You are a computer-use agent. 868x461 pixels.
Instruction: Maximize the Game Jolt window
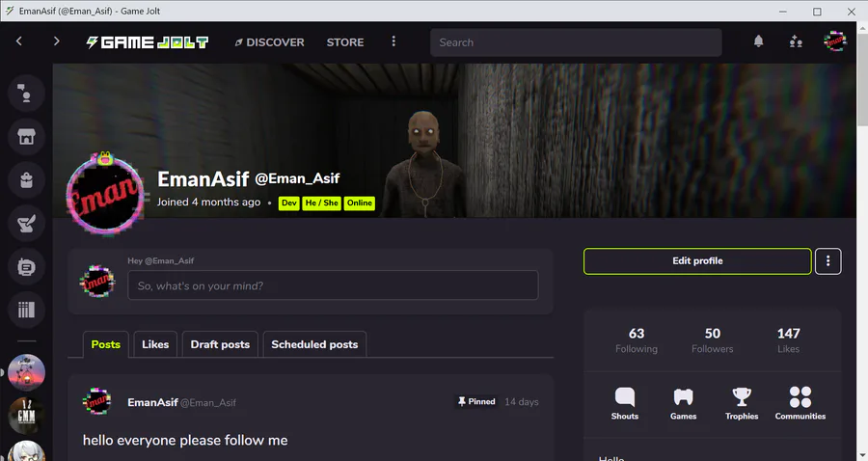coord(817,12)
